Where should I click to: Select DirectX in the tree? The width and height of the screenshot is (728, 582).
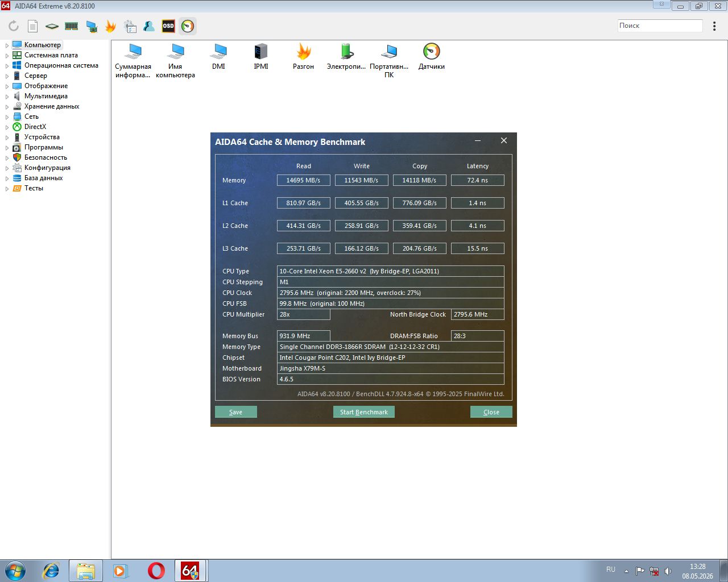pyautogui.click(x=35, y=127)
